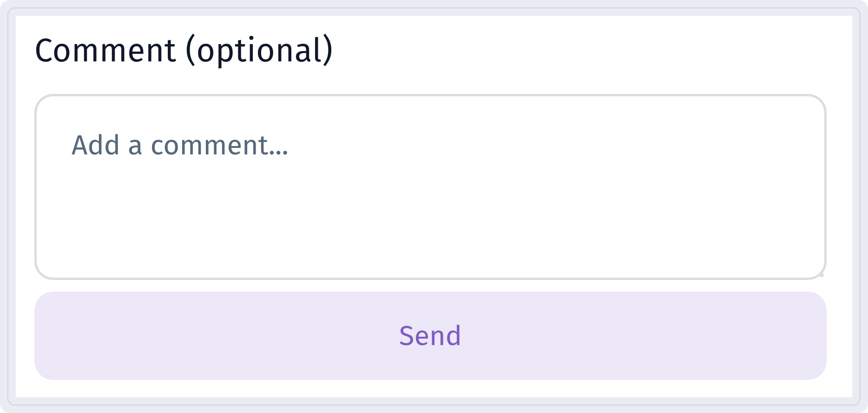Click the textarea resize handle corner

click(x=821, y=274)
